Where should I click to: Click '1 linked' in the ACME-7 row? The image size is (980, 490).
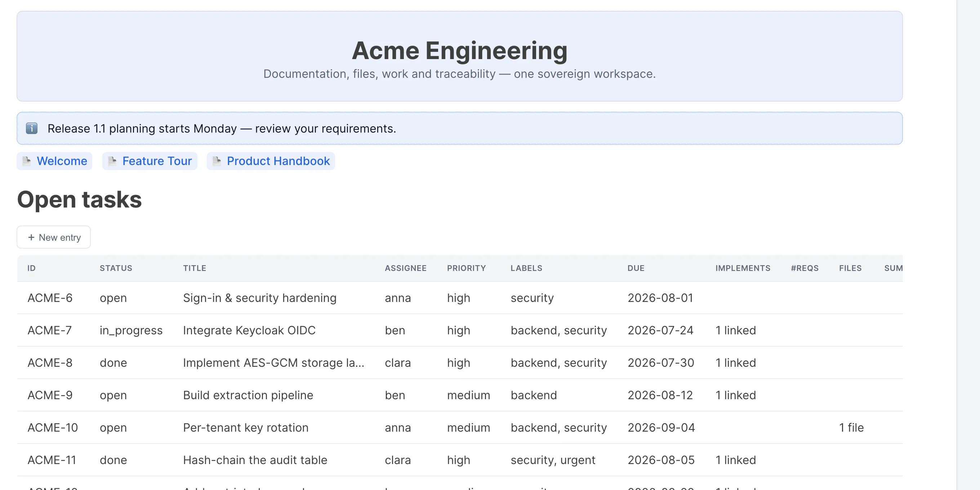point(736,330)
